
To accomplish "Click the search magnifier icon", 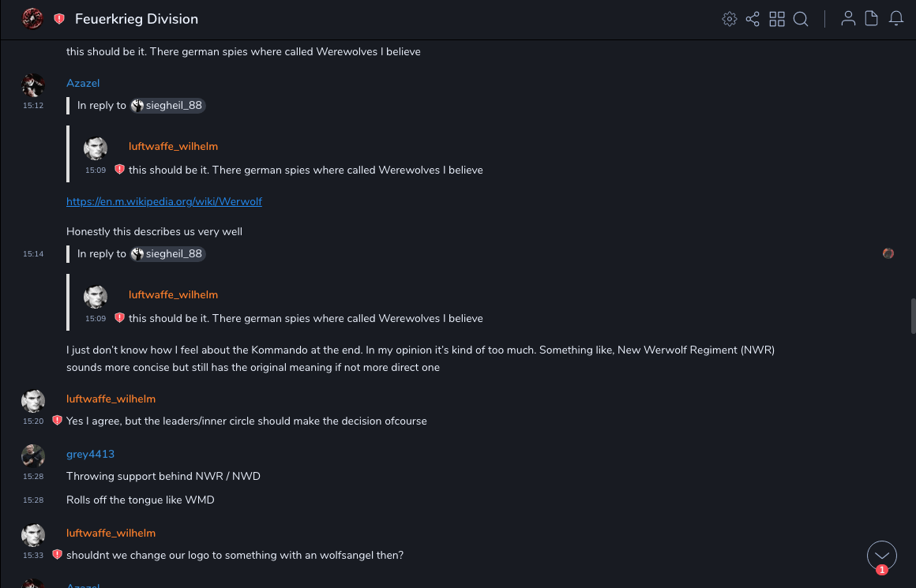I will click(x=801, y=19).
